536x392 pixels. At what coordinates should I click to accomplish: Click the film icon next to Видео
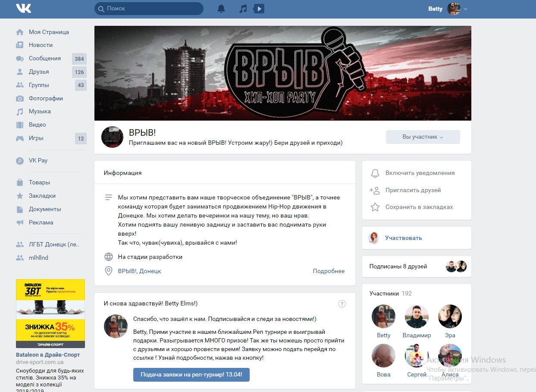[20, 125]
